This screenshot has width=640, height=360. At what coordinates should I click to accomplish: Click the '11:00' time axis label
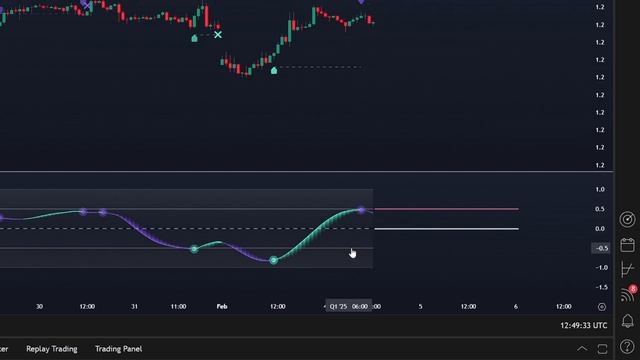coord(178,307)
